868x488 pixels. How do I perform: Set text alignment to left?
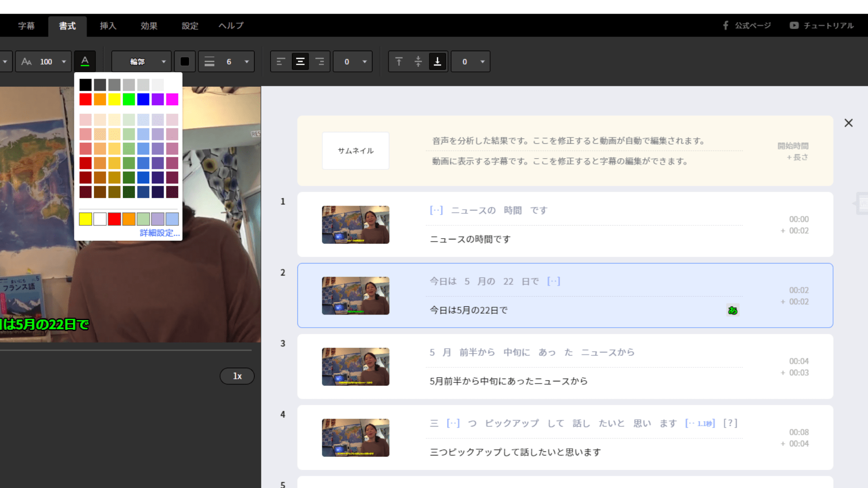281,61
